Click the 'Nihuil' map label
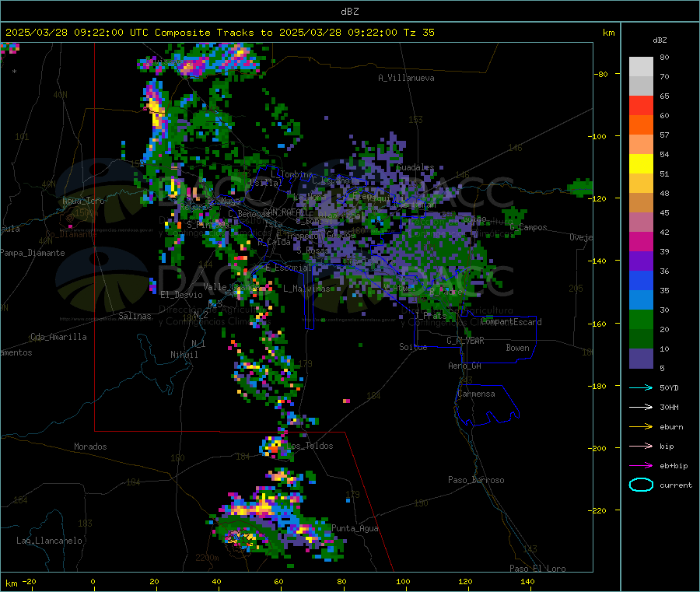This screenshot has width=700, height=592. [184, 355]
